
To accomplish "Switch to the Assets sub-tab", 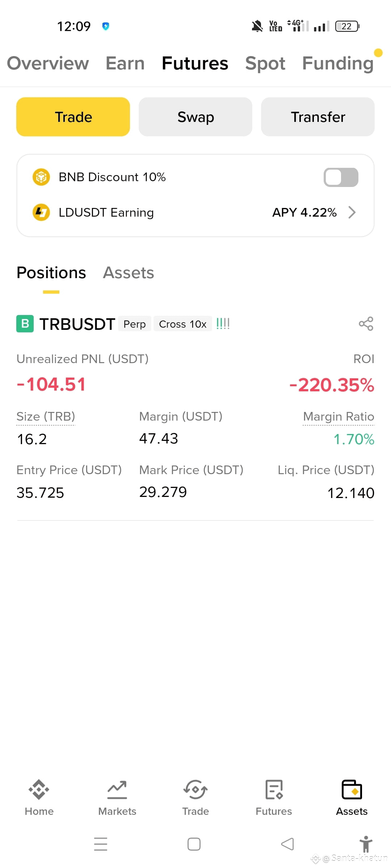I will (129, 273).
